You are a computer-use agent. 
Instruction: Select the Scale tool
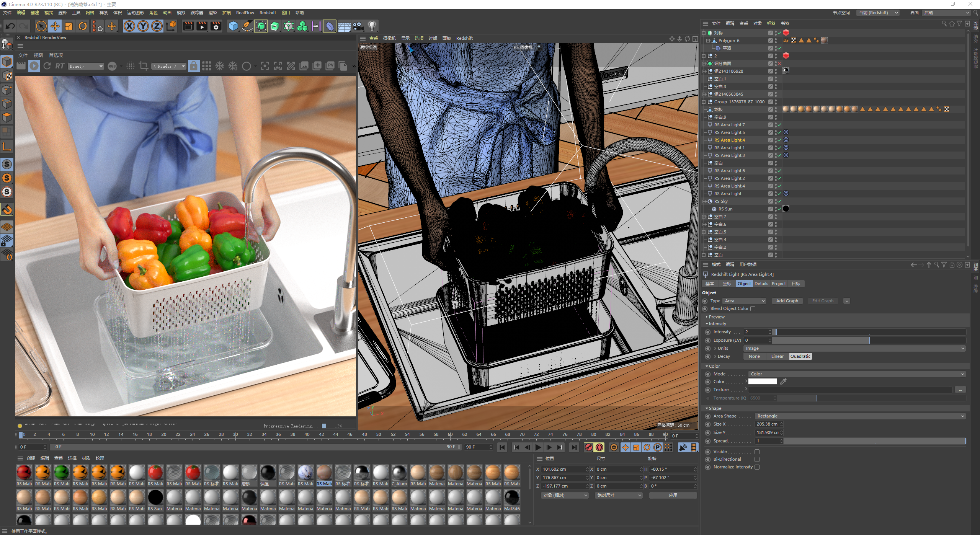pos(69,26)
